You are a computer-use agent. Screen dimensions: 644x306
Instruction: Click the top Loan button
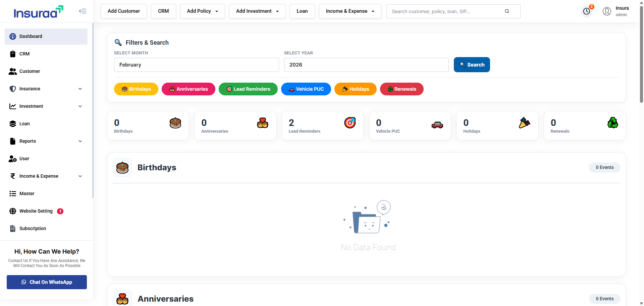pyautogui.click(x=302, y=11)
